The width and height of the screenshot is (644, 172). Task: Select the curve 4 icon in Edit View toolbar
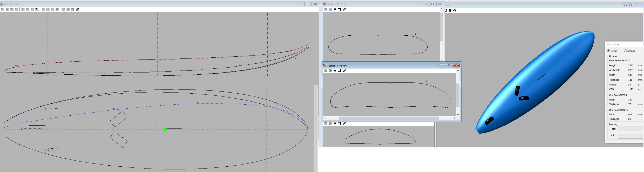tap(57, 9)
